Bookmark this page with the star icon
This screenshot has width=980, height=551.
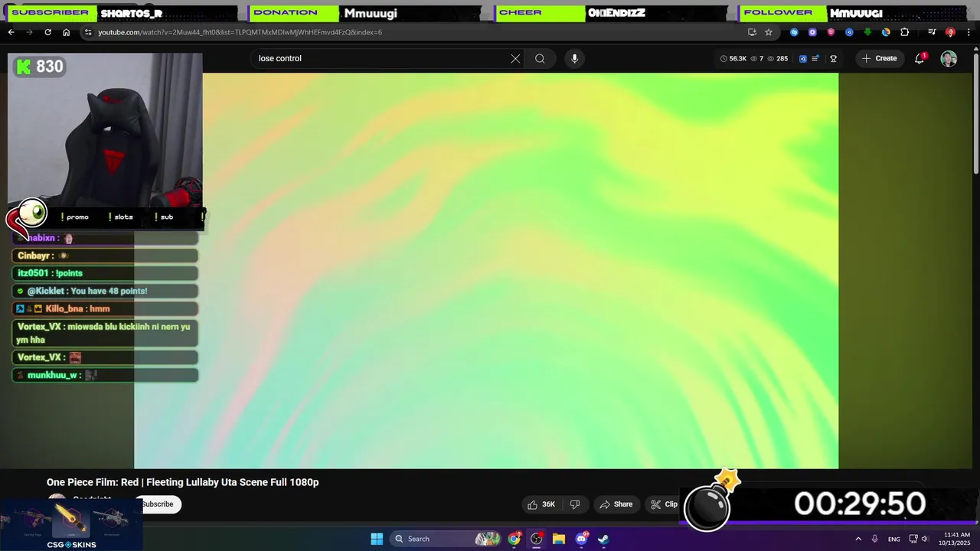(769, 32)
